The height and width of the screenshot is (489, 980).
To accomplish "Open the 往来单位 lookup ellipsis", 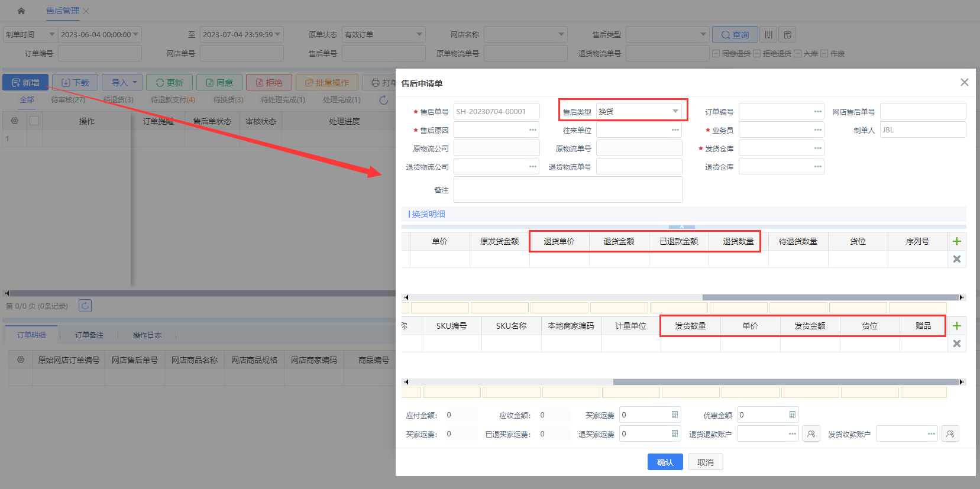I will (675, 130).
